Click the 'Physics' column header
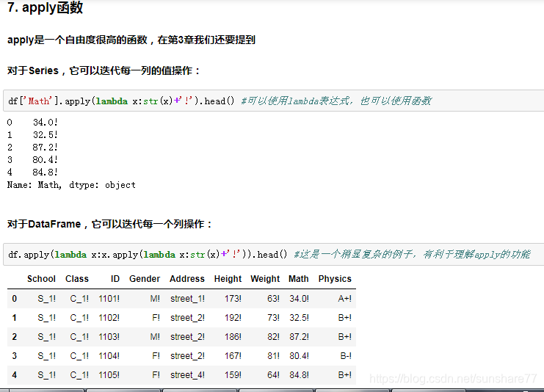 [x=335, y=279]
